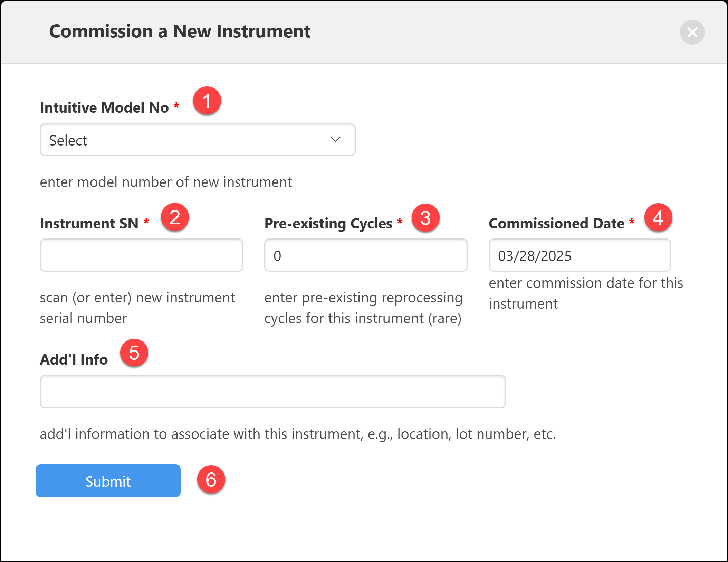Viewport: 728px width, 562px height.
Task: Click red callout marker number 4
Action: click(658, 218)
